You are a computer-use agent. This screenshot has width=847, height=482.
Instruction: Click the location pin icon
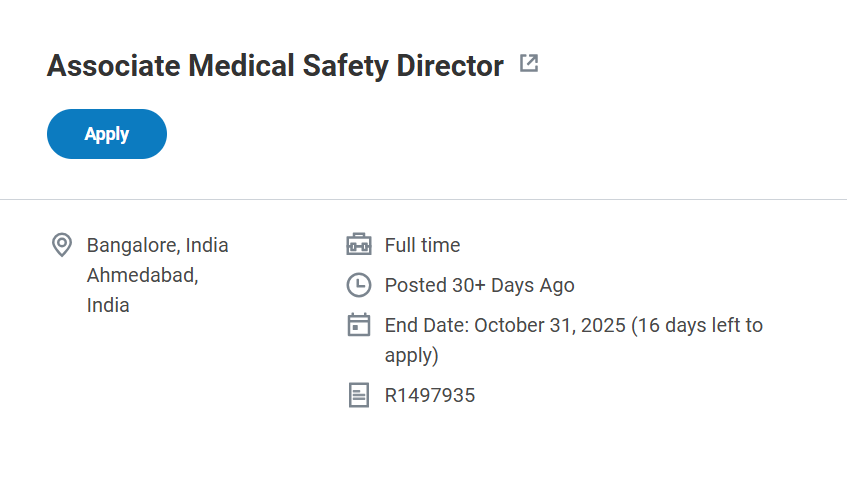click(x=62, y=245)
